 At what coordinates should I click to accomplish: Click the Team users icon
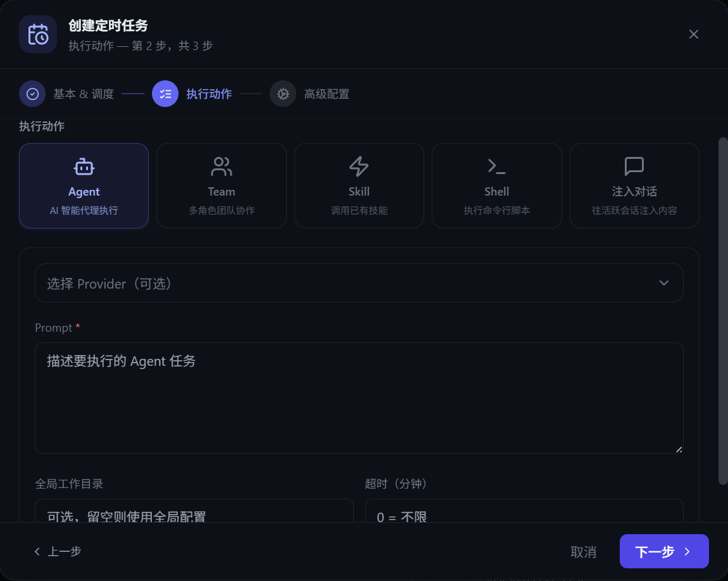[x=222, y=166]
